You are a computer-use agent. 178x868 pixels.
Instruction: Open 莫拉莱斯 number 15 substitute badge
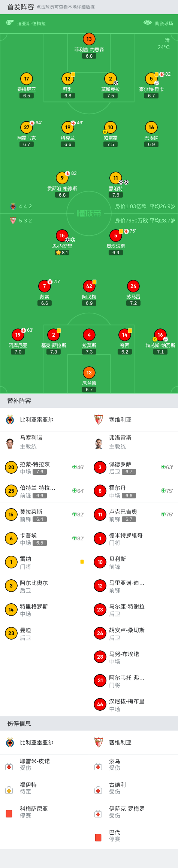tap(11, 515)
